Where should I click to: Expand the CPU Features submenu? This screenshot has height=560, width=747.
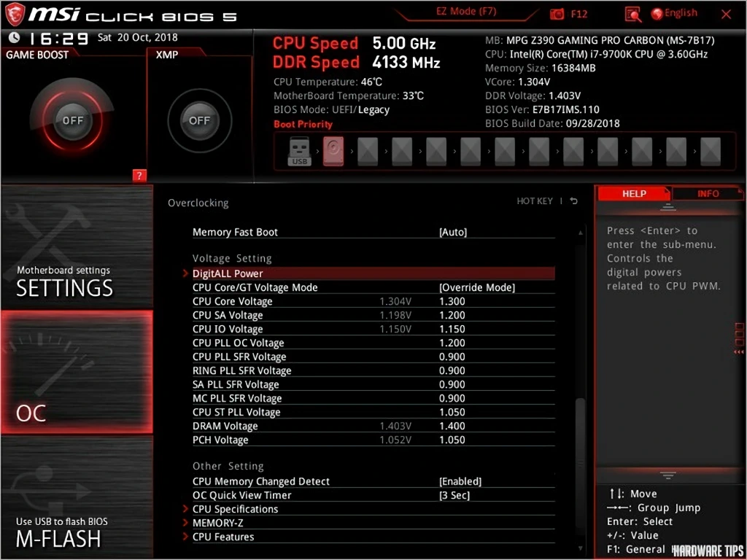click(x=373, y=537)
